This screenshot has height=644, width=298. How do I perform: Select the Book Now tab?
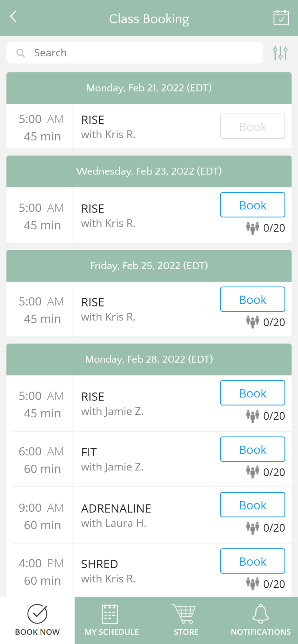click(37, 620)
